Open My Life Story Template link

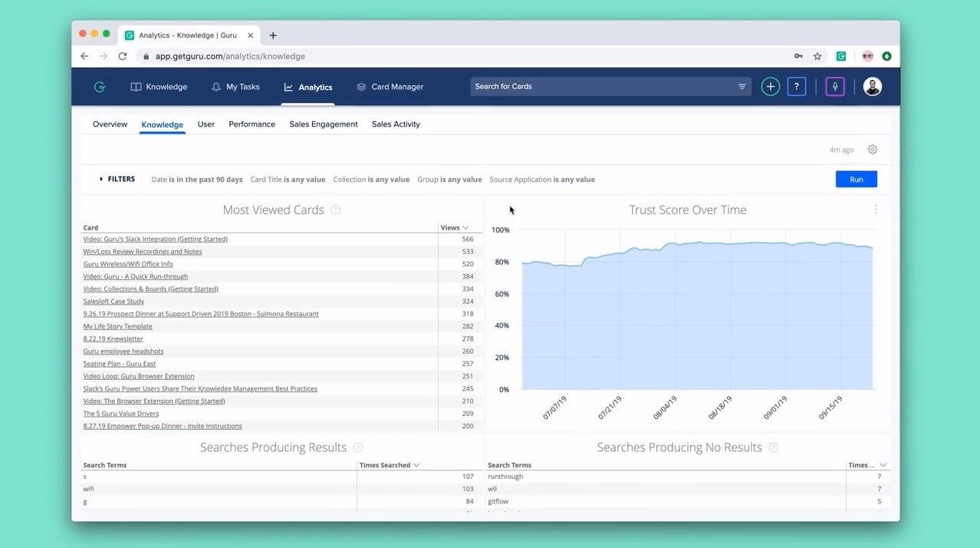(x=117, y=326)
